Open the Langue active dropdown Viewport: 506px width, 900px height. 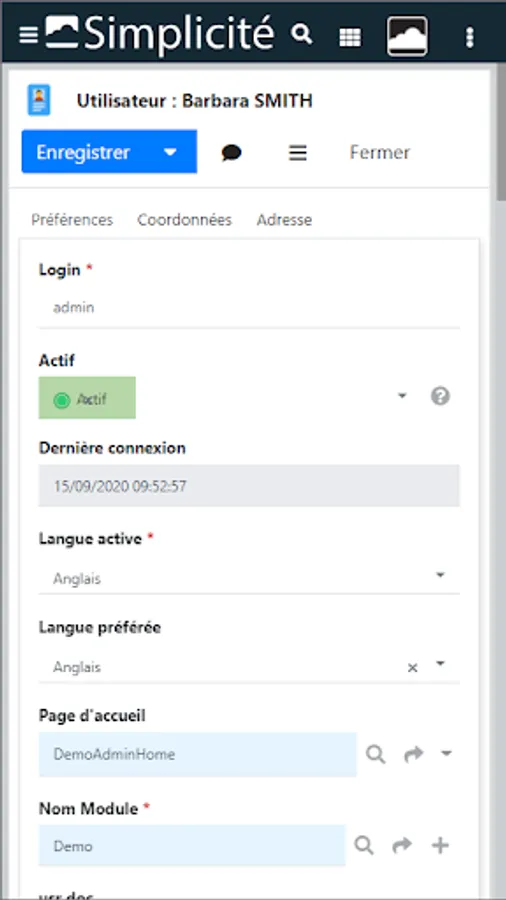point(249,577)
